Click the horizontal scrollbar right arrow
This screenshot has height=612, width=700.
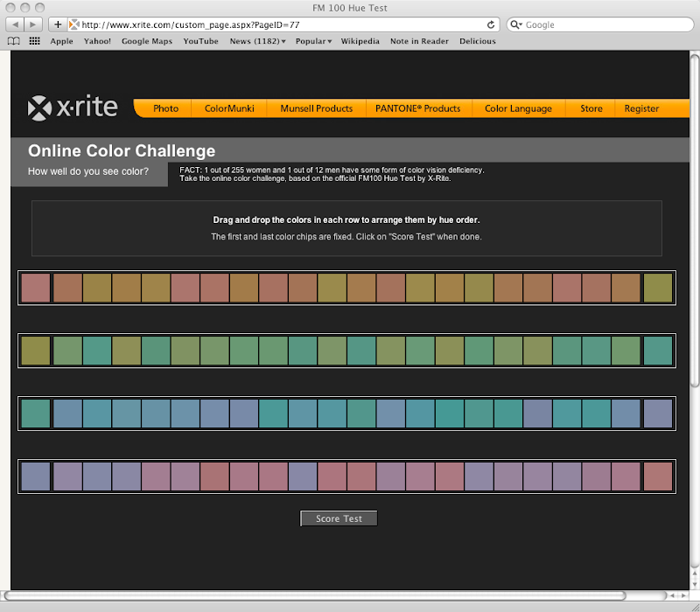click(683, 595)
